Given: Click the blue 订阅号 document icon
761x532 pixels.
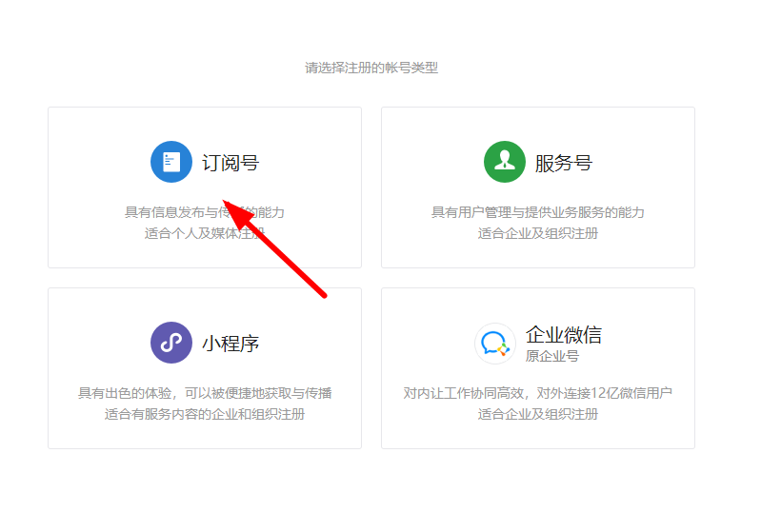Looking at the screenshot, I should tap(171, 162).
